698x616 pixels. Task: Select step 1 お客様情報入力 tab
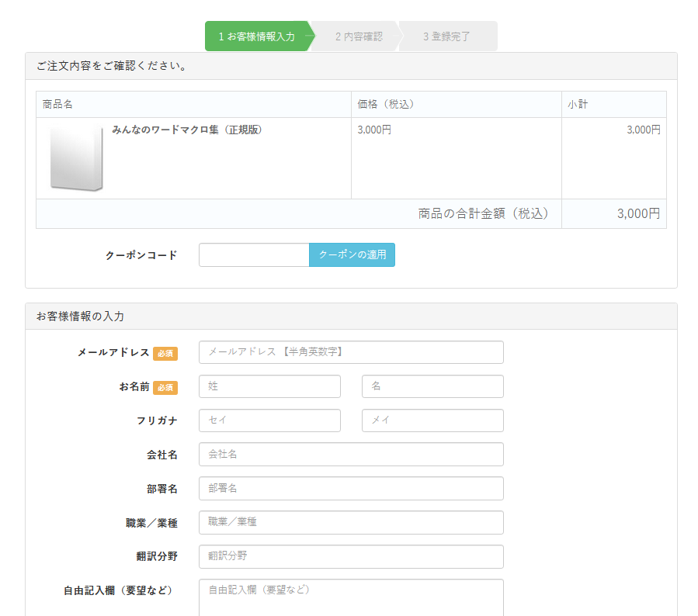[256, 36]
